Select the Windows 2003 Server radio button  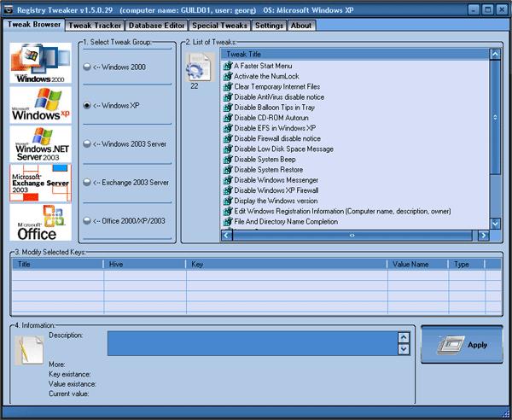coord(86,143)
